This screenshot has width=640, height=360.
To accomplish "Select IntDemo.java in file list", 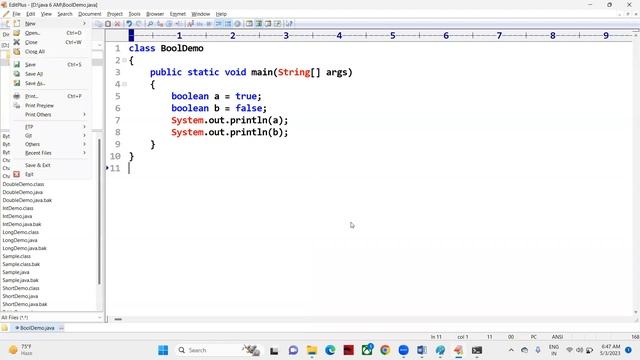I will [x=17, y=216].
